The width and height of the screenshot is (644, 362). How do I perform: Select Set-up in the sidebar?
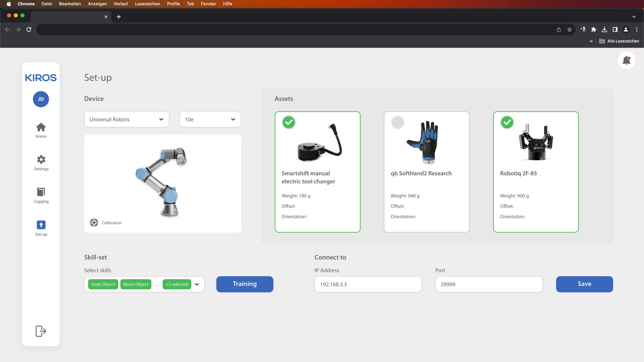pyautogui.click(x=41, y=228)
